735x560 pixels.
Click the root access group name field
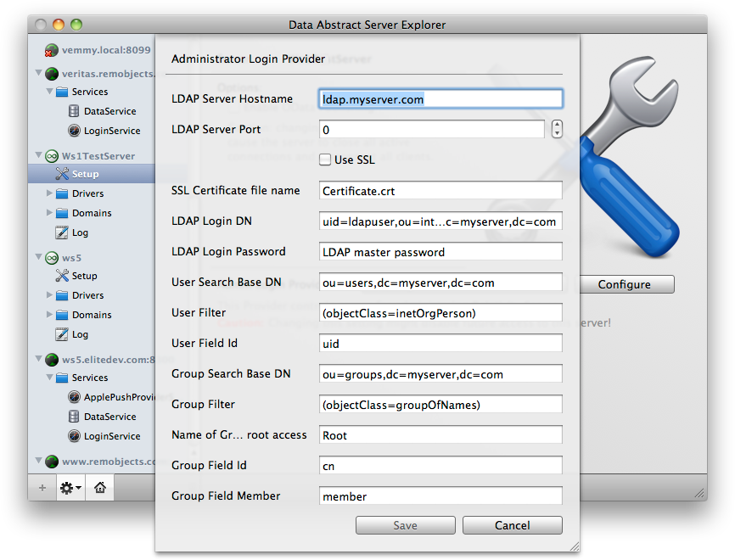coord(440,435)
